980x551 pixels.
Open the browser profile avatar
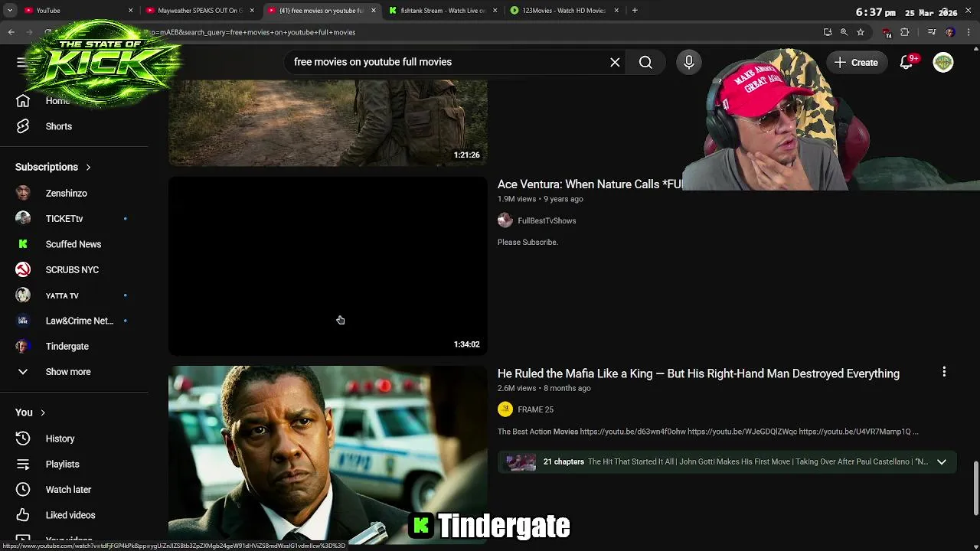[950, 32]
